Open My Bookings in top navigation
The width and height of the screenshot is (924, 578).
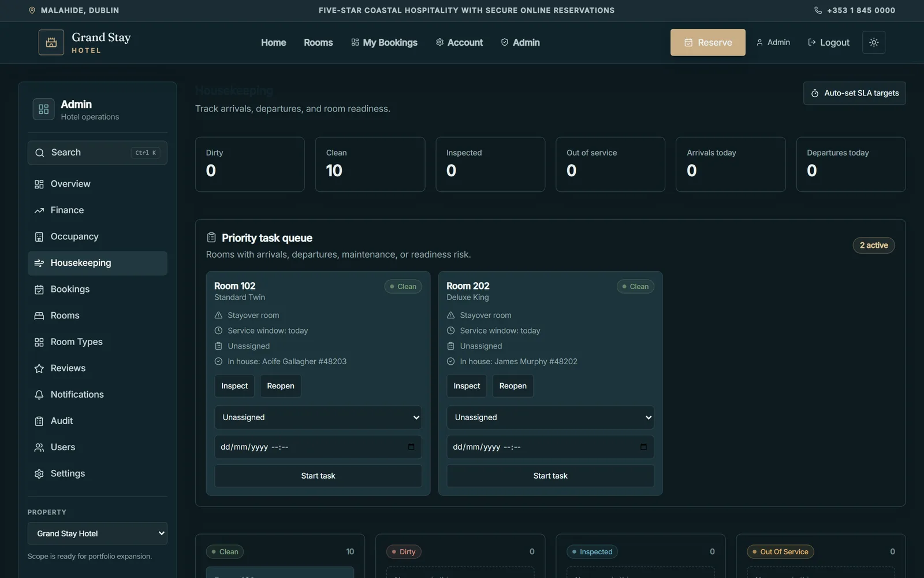click(384, 42)
